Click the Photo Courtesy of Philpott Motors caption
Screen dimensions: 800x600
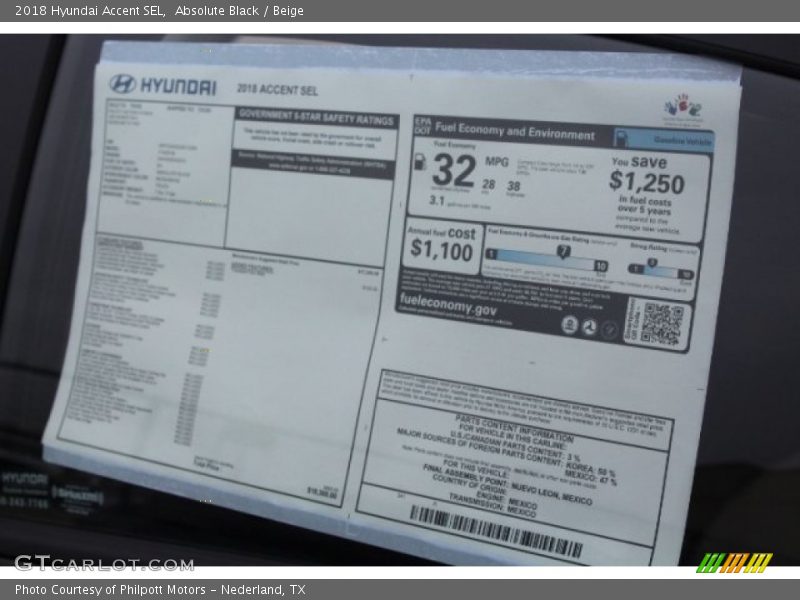click(160, 590)
